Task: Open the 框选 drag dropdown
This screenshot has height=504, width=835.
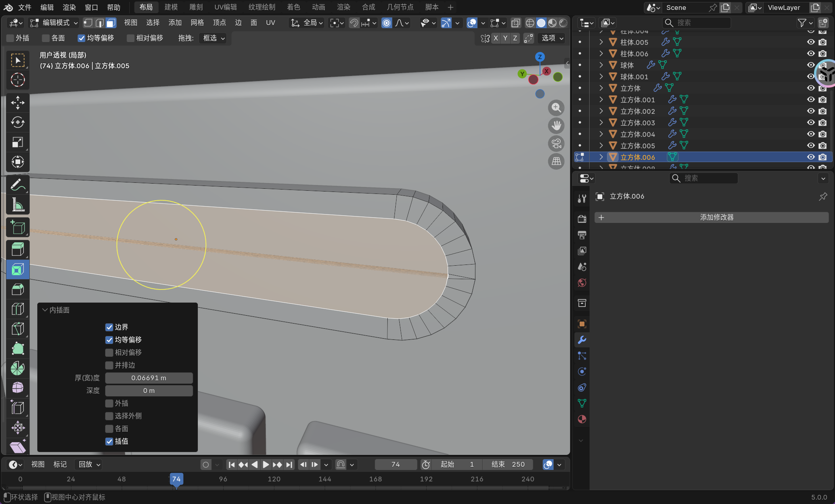Action: 214,38
